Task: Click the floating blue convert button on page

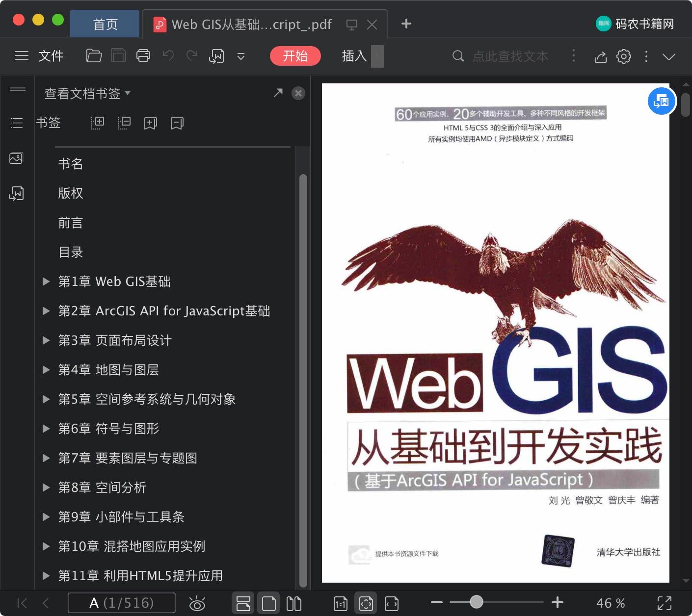Action: pos(662,101)
